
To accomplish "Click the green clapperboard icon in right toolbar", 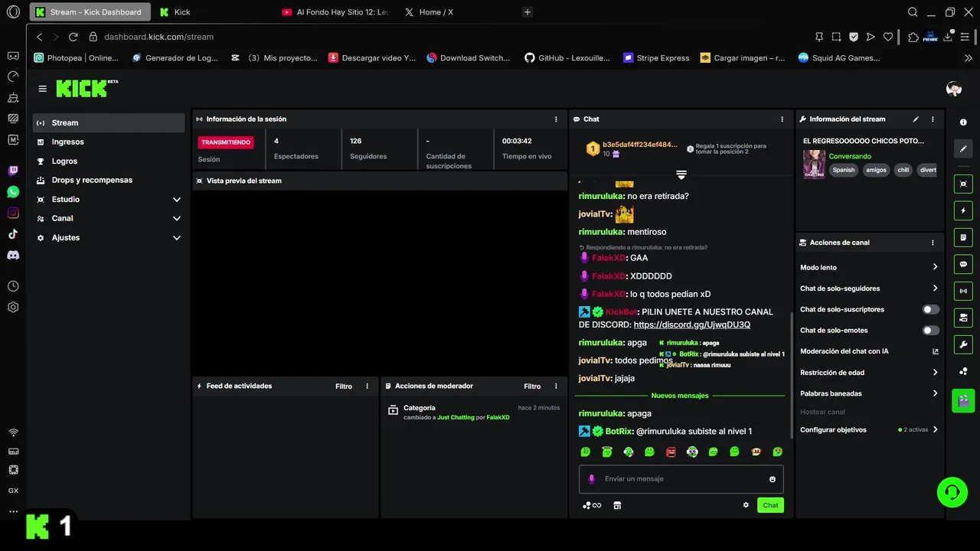I will [x=963, y=400].
